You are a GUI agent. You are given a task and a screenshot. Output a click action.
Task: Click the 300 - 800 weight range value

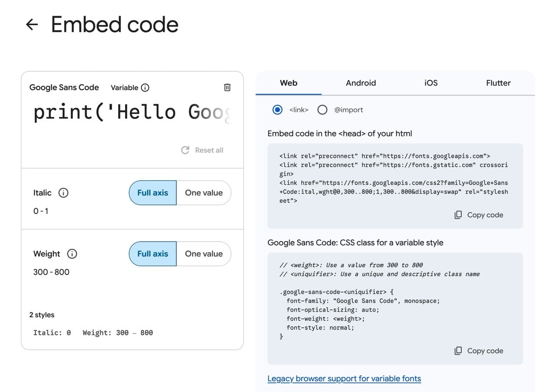(51, 272)
